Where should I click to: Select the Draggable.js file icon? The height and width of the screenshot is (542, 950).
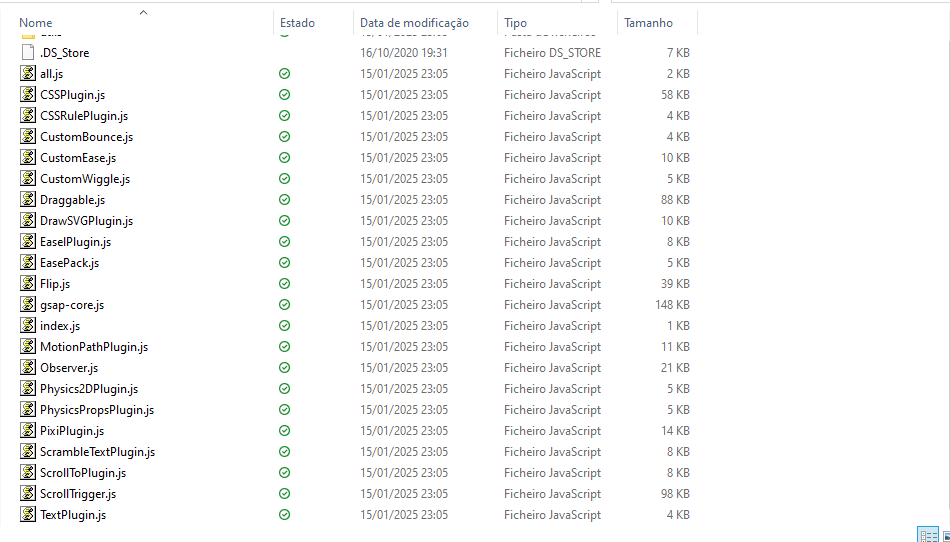click(28, 199)
